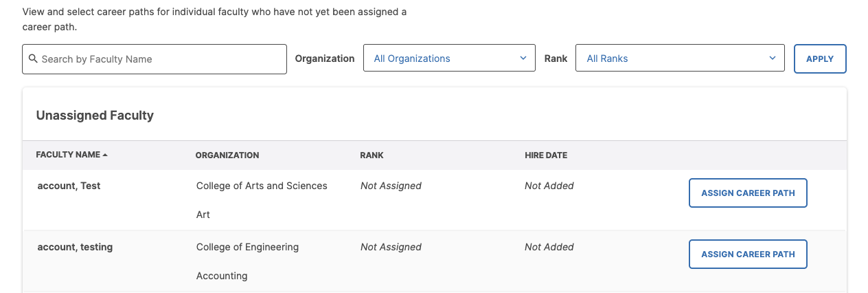
Task: Click the search magnifier icon
Action: 33,59
